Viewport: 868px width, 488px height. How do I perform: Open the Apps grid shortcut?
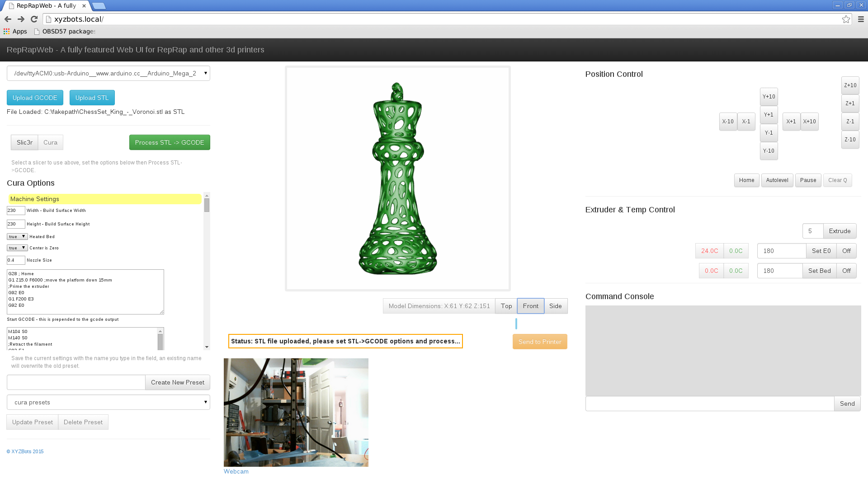(x=15, y=31)
